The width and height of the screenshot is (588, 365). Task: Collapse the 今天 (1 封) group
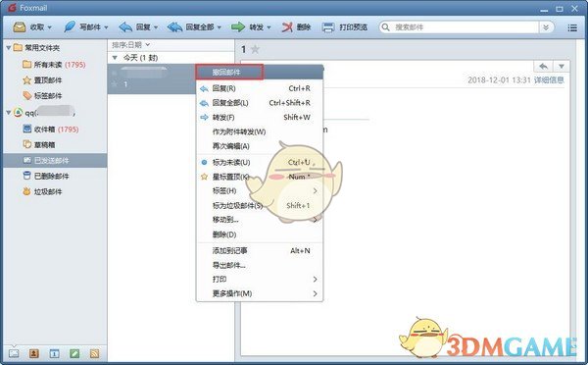tap(115, 58)
